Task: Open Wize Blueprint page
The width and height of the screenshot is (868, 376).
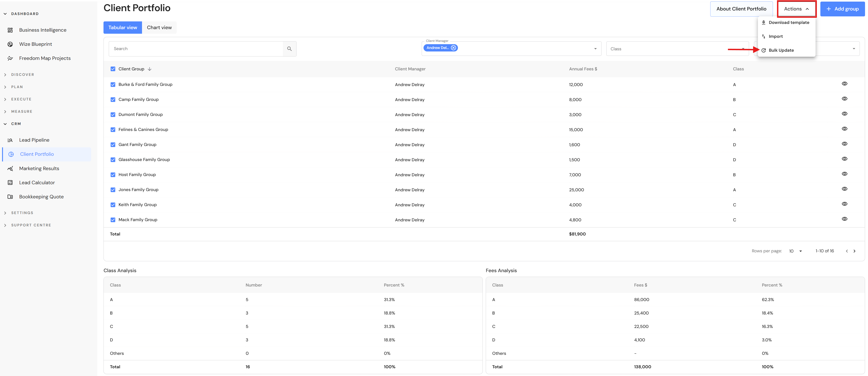Action: [x=35, y=44]
